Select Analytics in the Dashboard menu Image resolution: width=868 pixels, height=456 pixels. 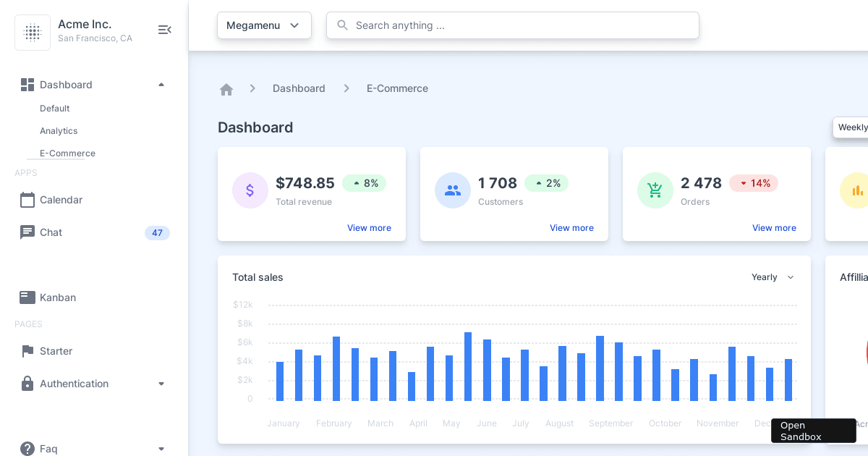pos(59,131)
